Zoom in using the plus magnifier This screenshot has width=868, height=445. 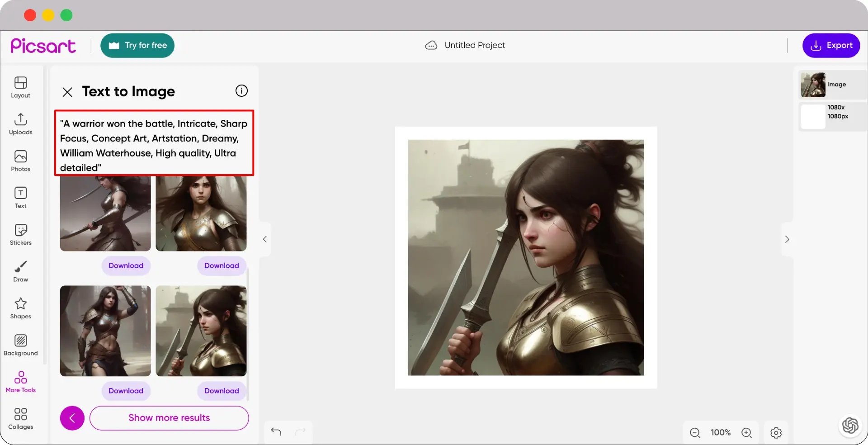pyautogui.click(x=746, y=433)
